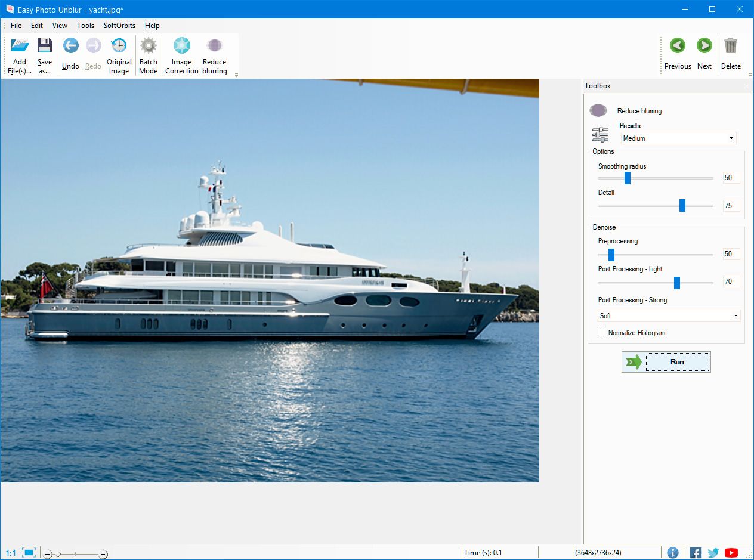Open the Presets Medium dropdown
Viewport: 754px width, 560px height.
pos(679,138)
